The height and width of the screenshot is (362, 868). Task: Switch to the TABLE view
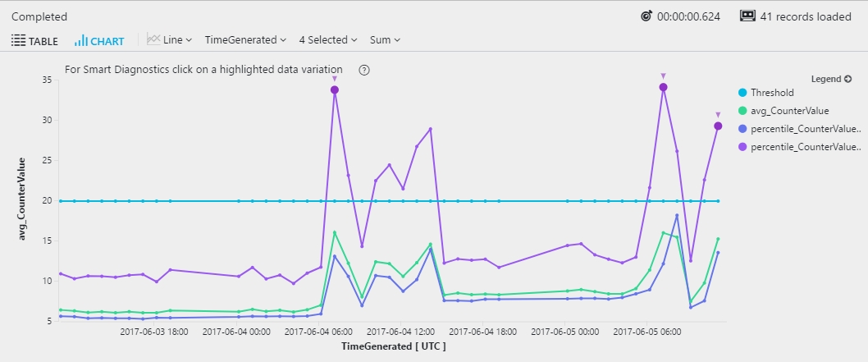coord(34,40)
